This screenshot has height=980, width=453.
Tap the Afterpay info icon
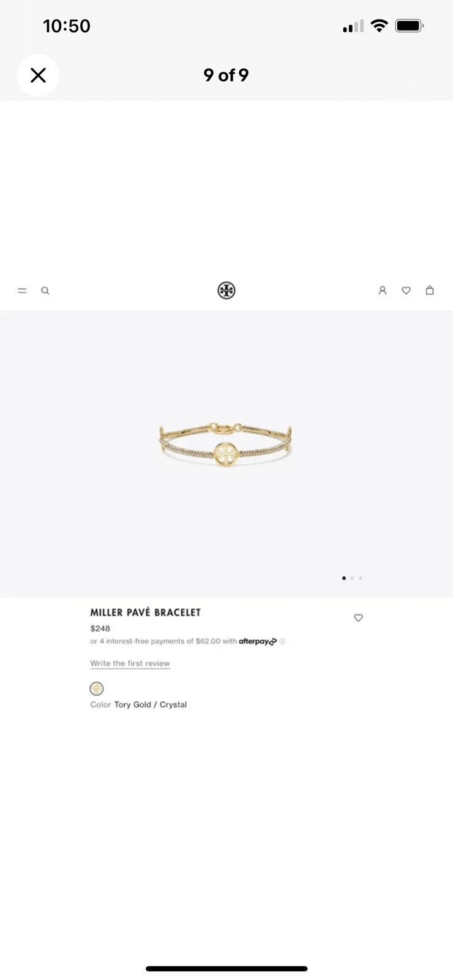[283, 641]
